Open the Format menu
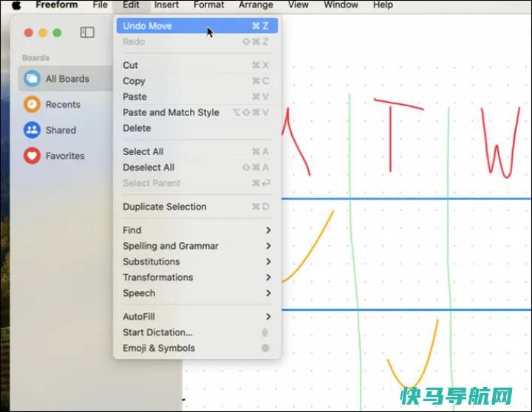This screenshot has width=532, height=412. (208, 4)
